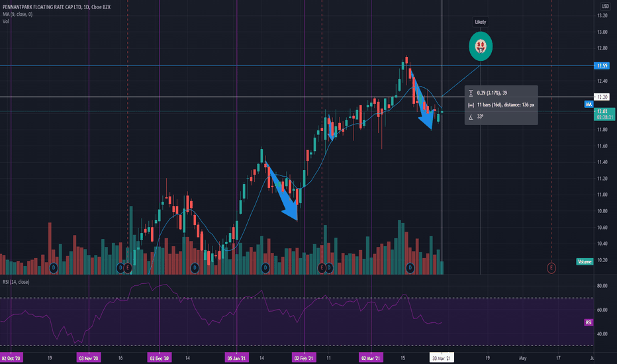Click the 10.20 price axis value
Screen dimensions: 617x364
click(602, 260)
